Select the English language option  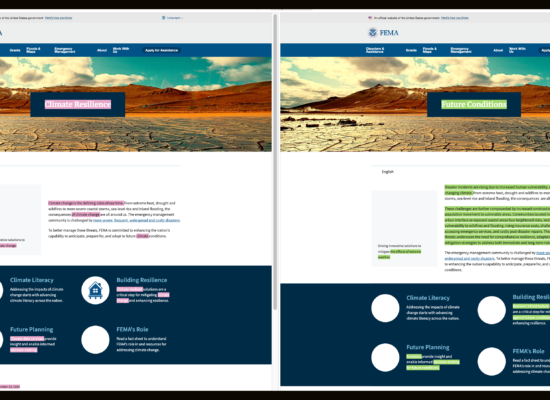388,172
